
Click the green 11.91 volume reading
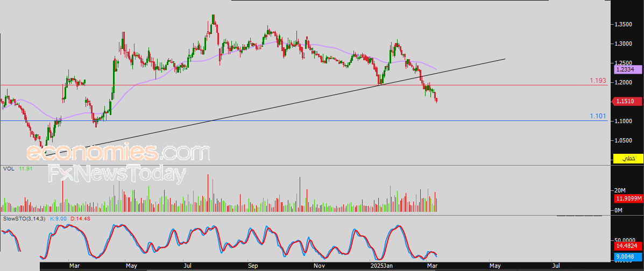26,169
